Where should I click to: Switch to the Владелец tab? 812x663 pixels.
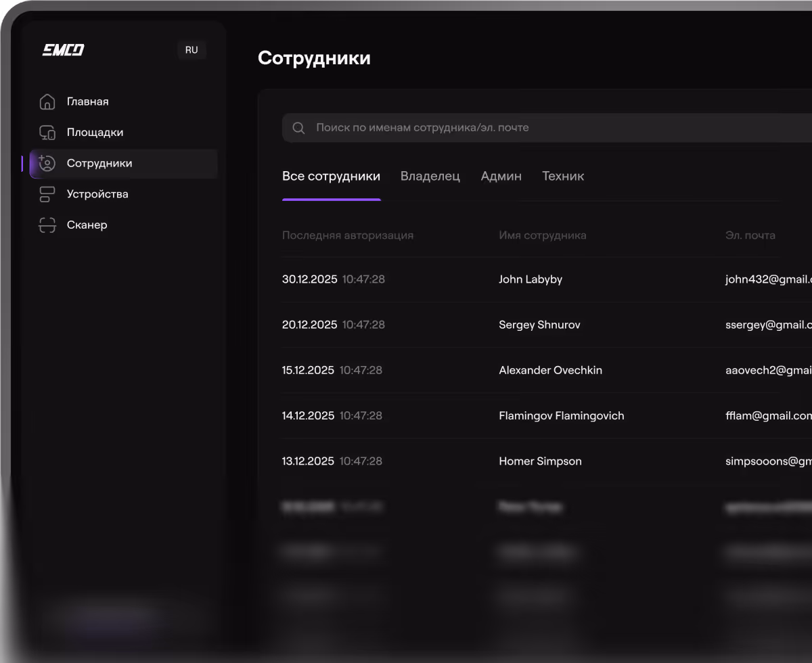click(x=430, y=177)
